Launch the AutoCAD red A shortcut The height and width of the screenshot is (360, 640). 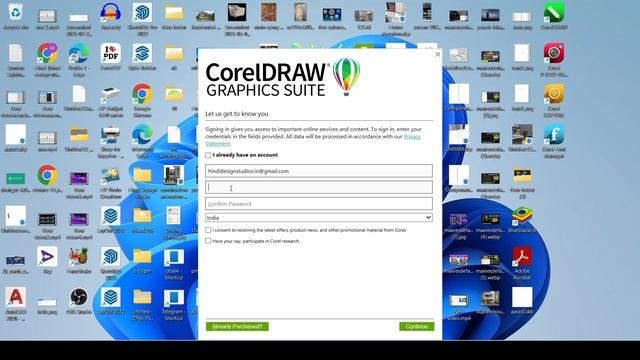[x=16, y=297]
